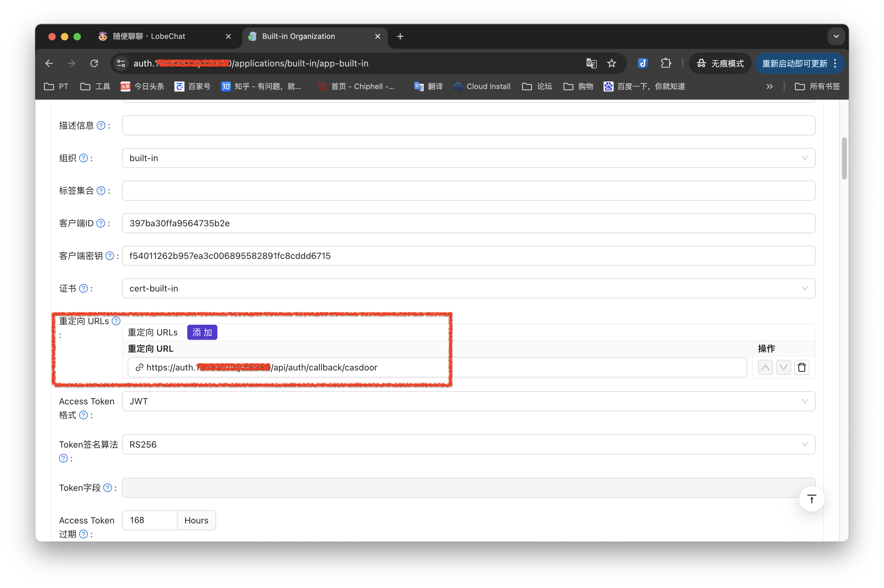Click the browser back arrow

coord(49,63)
